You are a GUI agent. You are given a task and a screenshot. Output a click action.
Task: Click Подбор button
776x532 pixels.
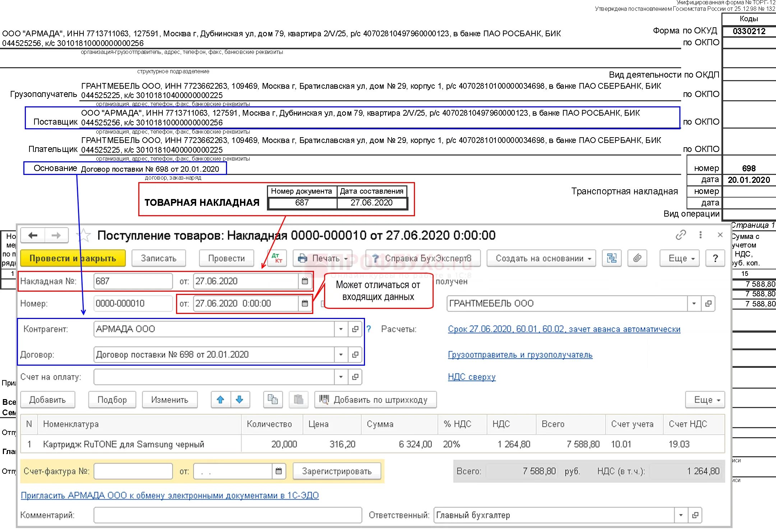pos(112,400)
